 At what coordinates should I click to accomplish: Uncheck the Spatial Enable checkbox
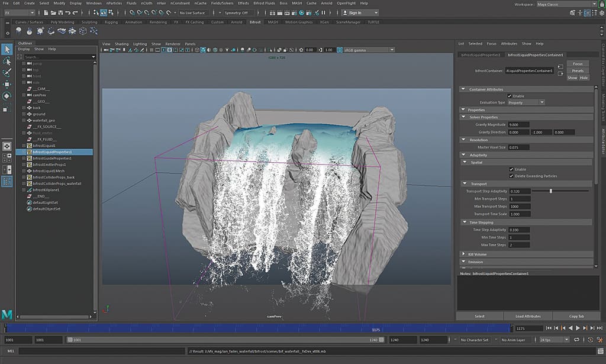click(x=511, y=169)
